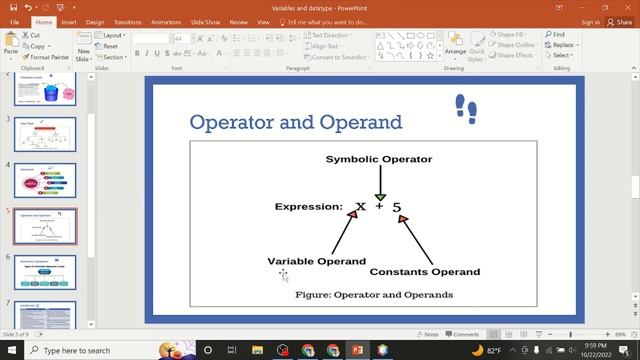This screenshot has width=640, height=360.
Task: Activate Format Painter
Action: click(x=46, y=57)
